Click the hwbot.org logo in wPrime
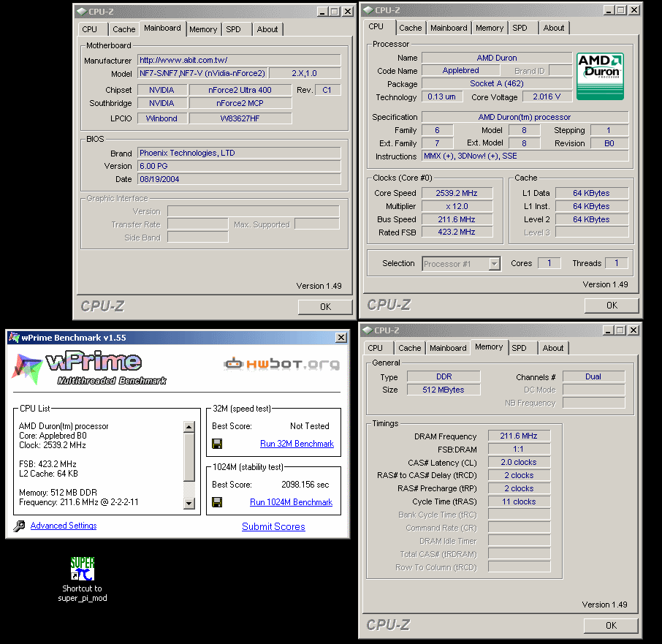This screenshot has width=662, height=644. (281, 363)
